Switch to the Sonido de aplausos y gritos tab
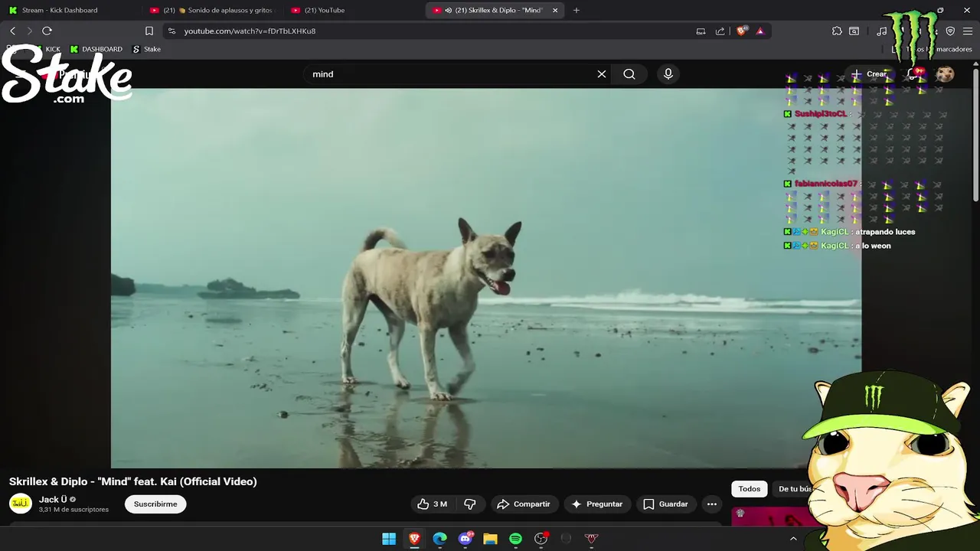 (x=212, y=10)
